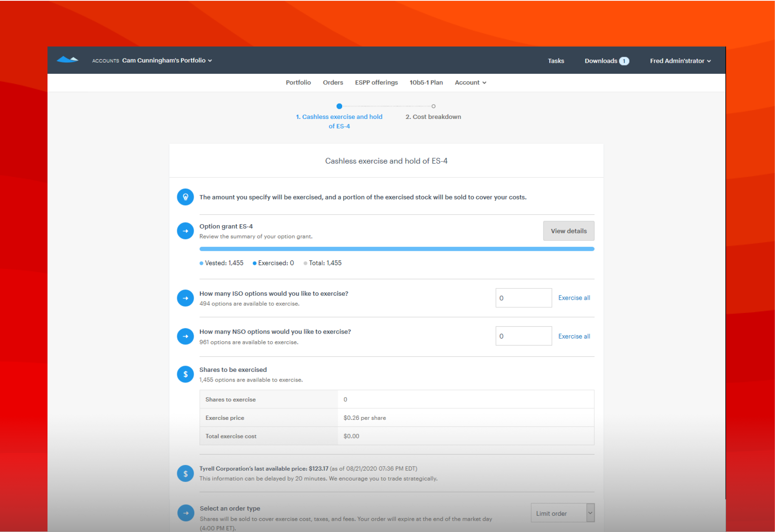This screenshot has height=532, width=775.
Task: Click the vested options progress bar
Action: (397, 249)
